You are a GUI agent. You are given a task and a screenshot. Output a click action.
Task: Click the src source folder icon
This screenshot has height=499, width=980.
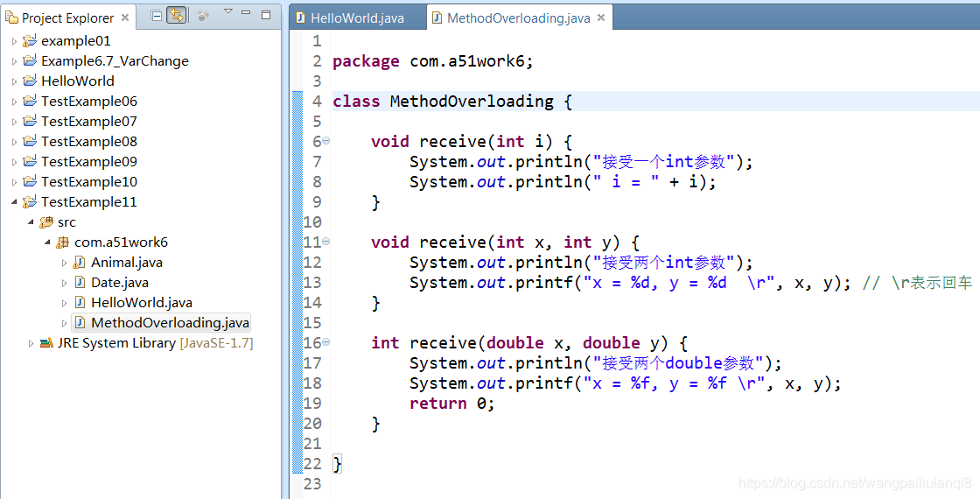(46, 222)
